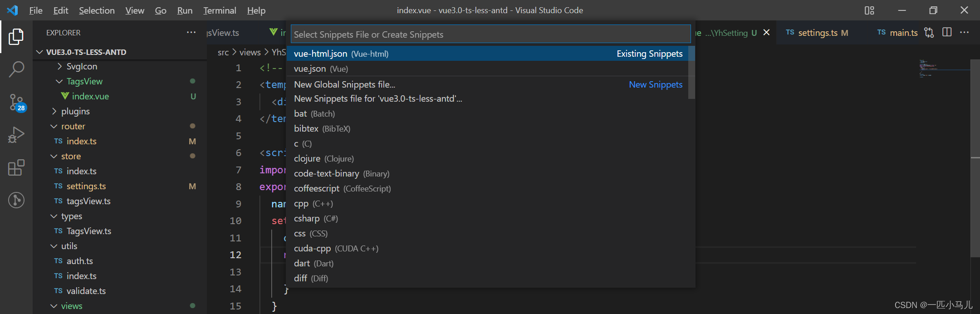
Task: Open the Help menu
Action: (x=256, y=10)
